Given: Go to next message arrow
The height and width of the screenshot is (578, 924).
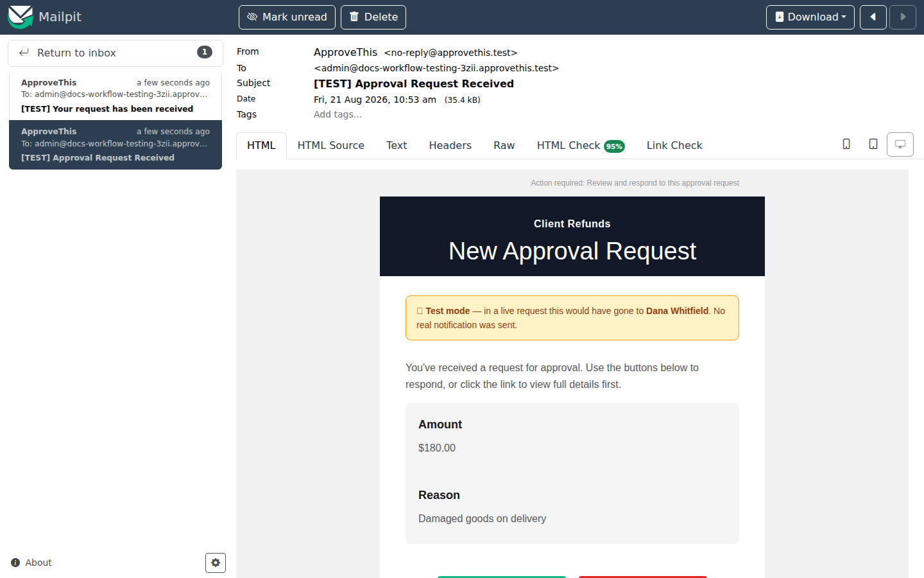Looking at the screenshot, I should (x=903, y=17).
